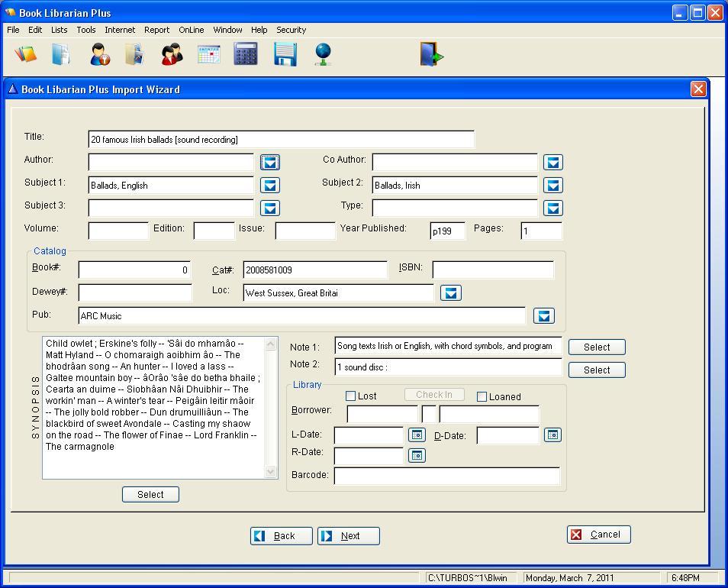Click the books toolbar icon
The image size is (728, 588).
25,54
